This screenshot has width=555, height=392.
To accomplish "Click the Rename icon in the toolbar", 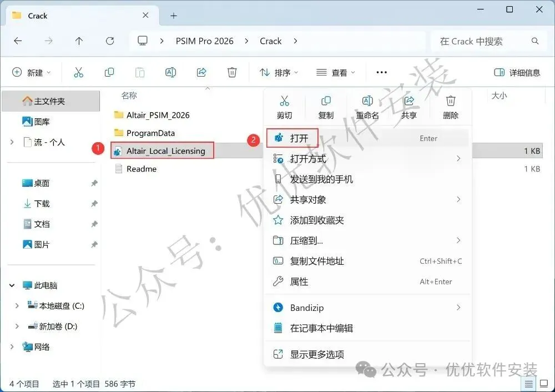I will tap(170, 72).
